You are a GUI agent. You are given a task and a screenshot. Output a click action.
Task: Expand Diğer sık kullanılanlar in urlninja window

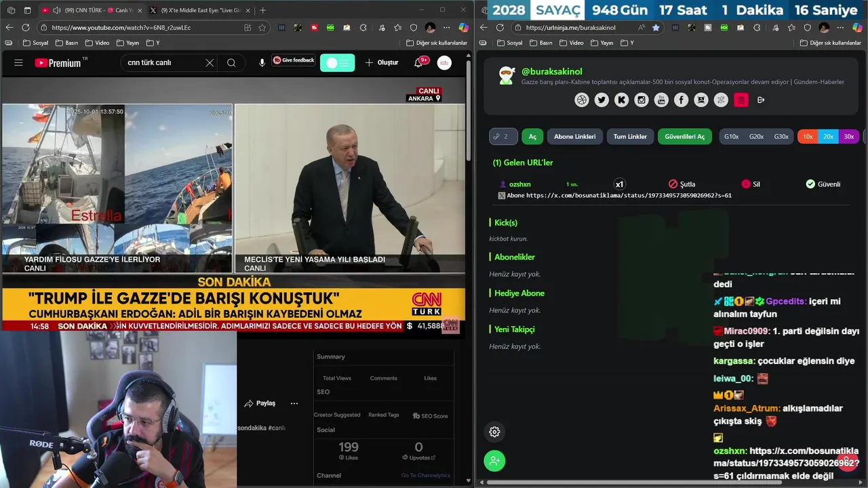829,43
